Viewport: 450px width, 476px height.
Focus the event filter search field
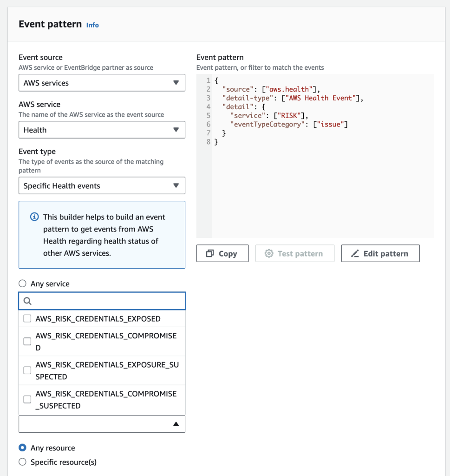[x=107, y=301]
